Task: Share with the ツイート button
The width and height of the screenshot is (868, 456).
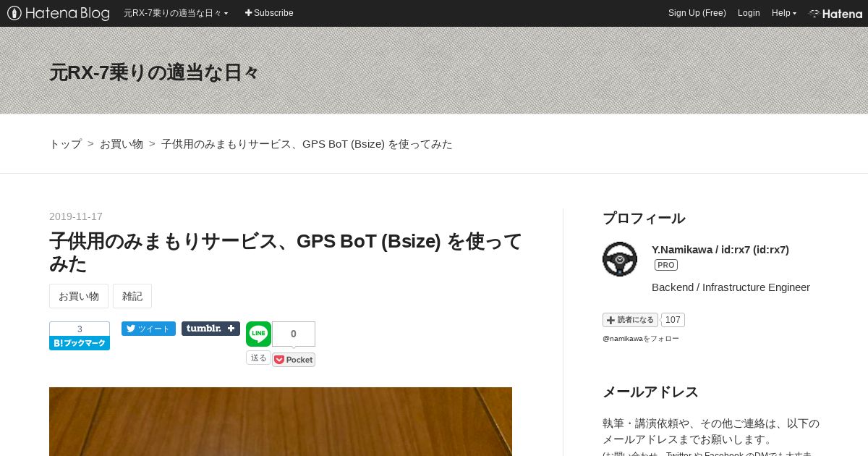Action: tap(148, 329)
